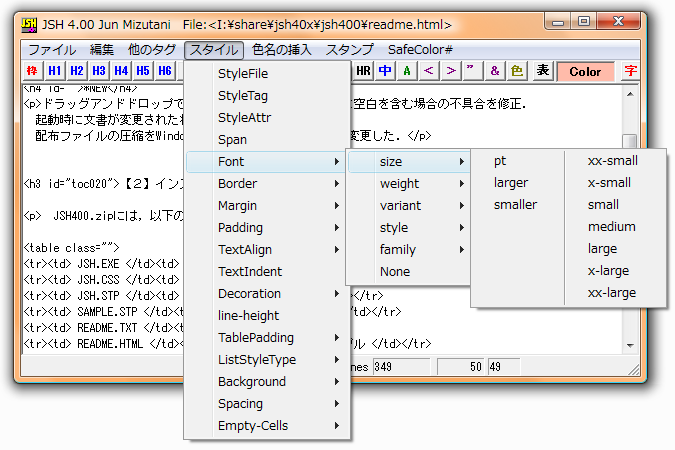Click the JSH application icon in title bar
The width and height of the screenshot is (675, 450).
[29, 25]
